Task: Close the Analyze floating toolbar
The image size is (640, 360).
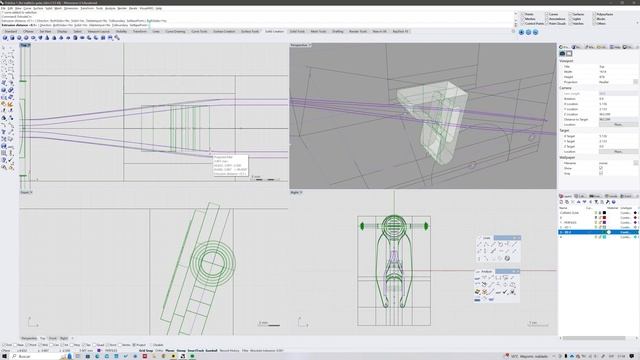Action: pos(518,271)
